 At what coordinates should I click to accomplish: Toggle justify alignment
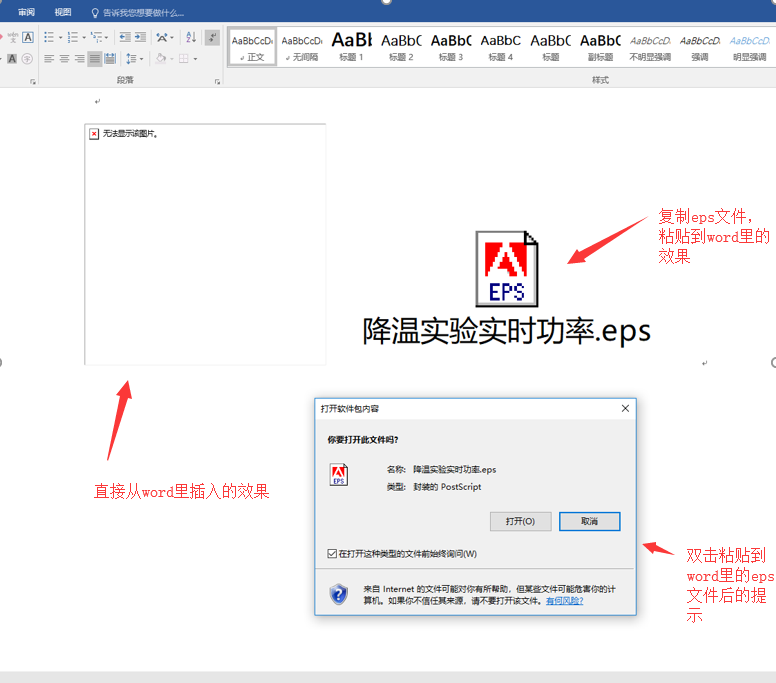[x=95, y=59]
